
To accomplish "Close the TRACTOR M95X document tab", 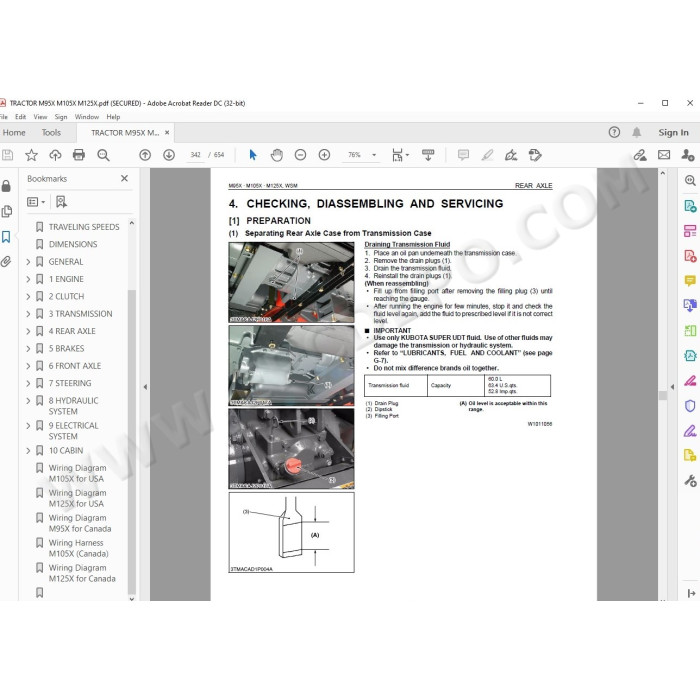I will click(167, 133).
